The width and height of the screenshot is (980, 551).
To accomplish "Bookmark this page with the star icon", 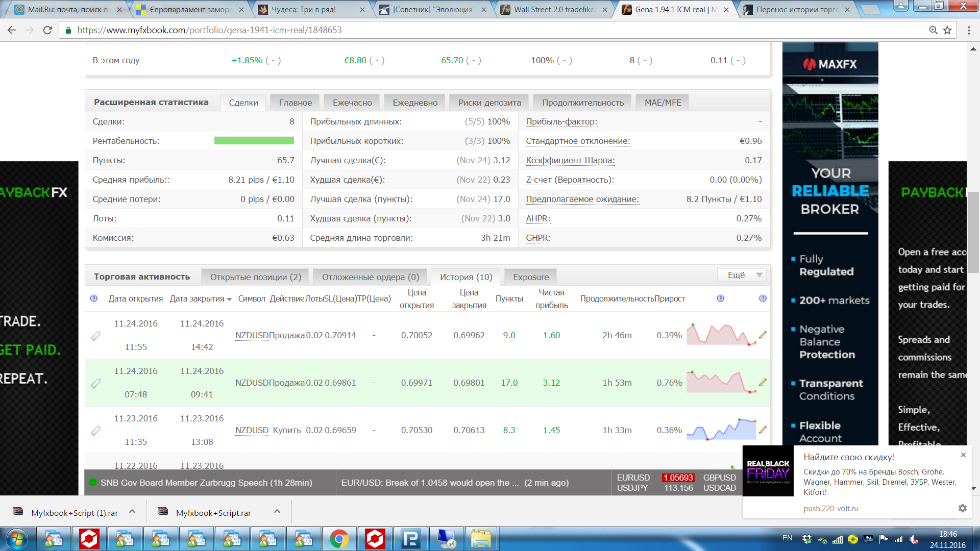I will 947,30.
